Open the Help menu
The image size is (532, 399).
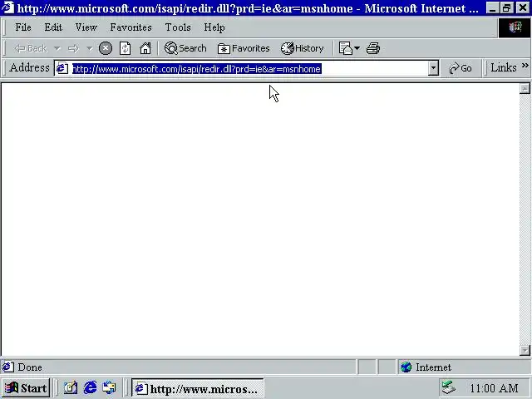tap(214, 27)
